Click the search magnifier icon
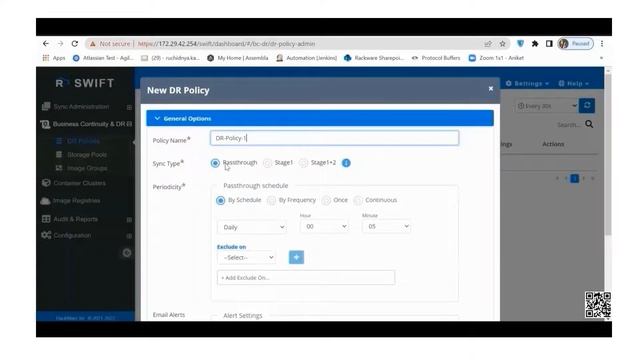 click(x=589, y=124)
